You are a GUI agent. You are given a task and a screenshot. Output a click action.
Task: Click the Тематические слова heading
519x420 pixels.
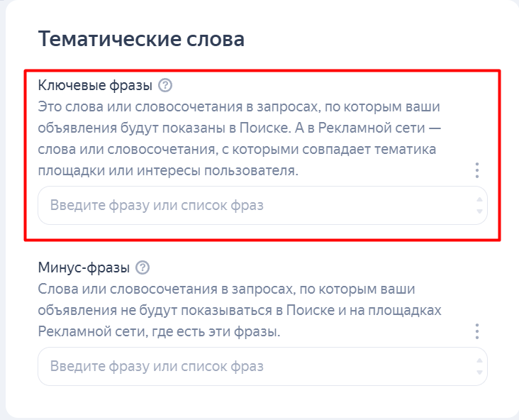pos(141,39)
